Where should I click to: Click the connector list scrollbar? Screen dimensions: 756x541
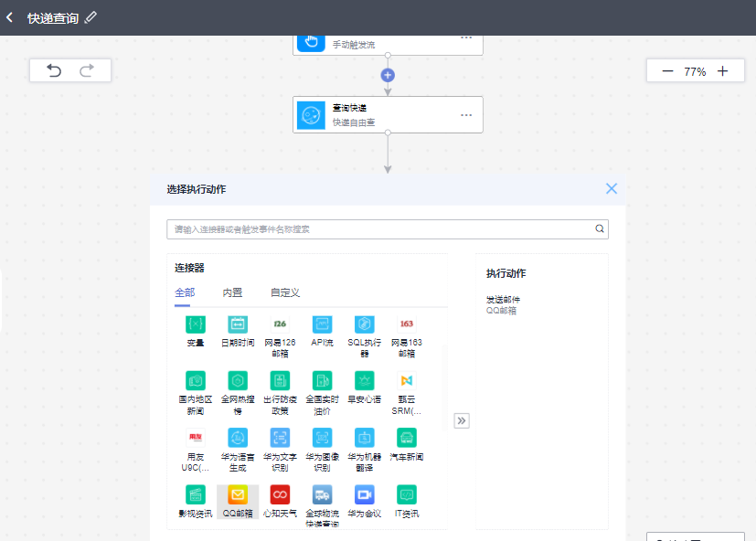point(444,387)
